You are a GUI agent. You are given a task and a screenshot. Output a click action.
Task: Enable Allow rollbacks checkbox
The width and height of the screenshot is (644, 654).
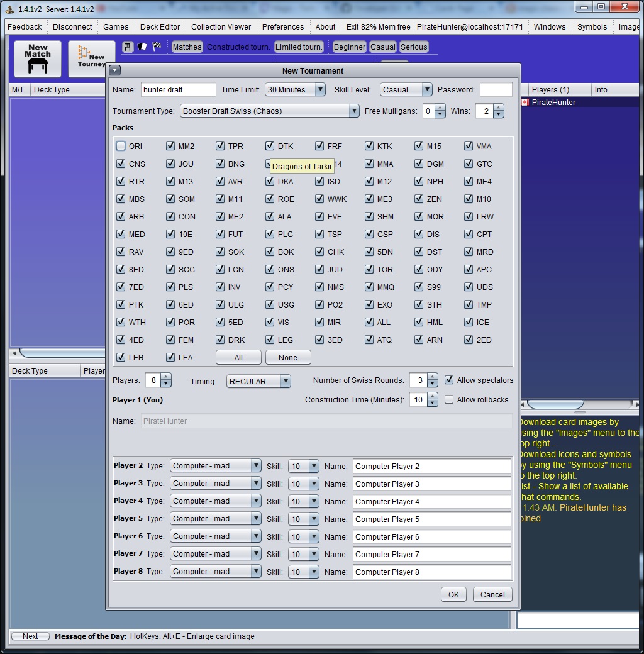click(449, 399)
